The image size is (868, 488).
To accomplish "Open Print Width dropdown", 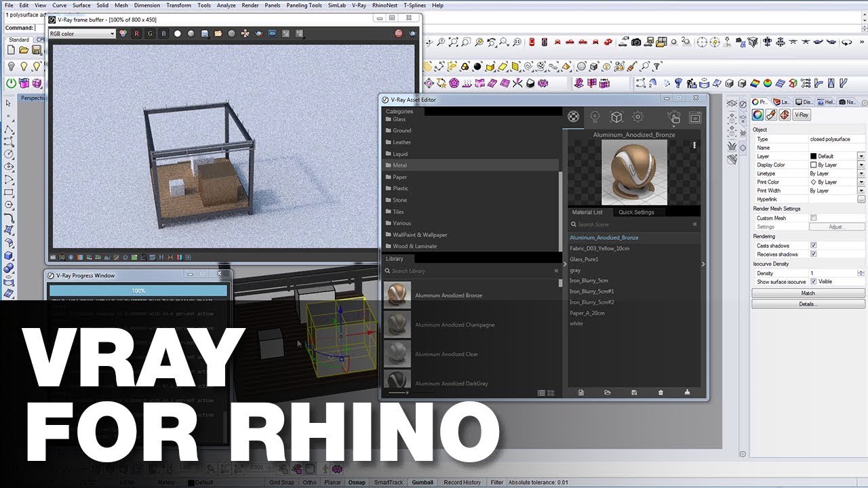I will pyautogui.click(x=861, y=191).
